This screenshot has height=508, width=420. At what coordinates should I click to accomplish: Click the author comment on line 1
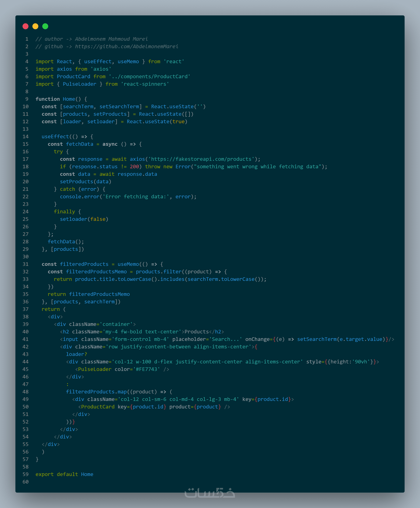pos(91,39)
